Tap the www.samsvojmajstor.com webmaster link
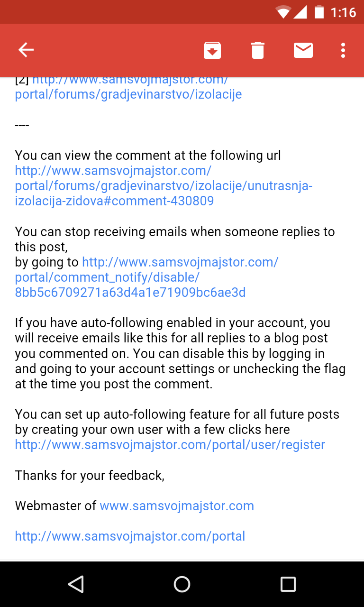The width and height of the screenshot is (364, 607). pyautogui.click(x=177, y=506)
